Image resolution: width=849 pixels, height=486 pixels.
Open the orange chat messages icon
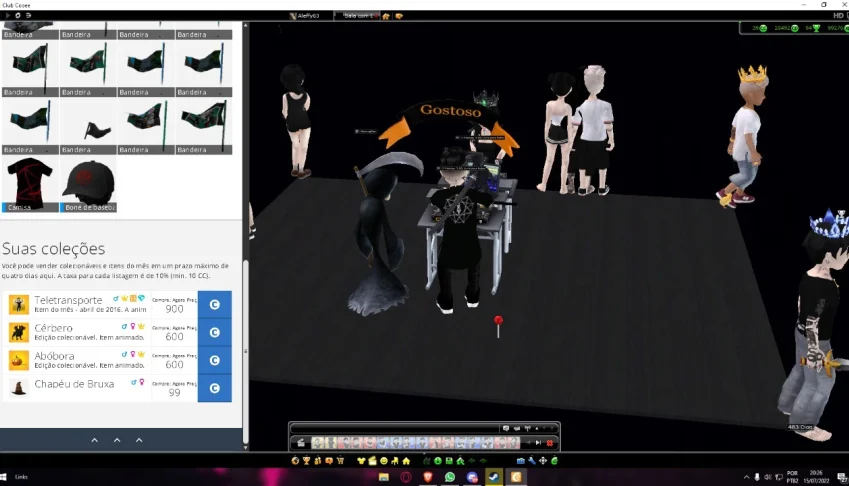[329, 461]
